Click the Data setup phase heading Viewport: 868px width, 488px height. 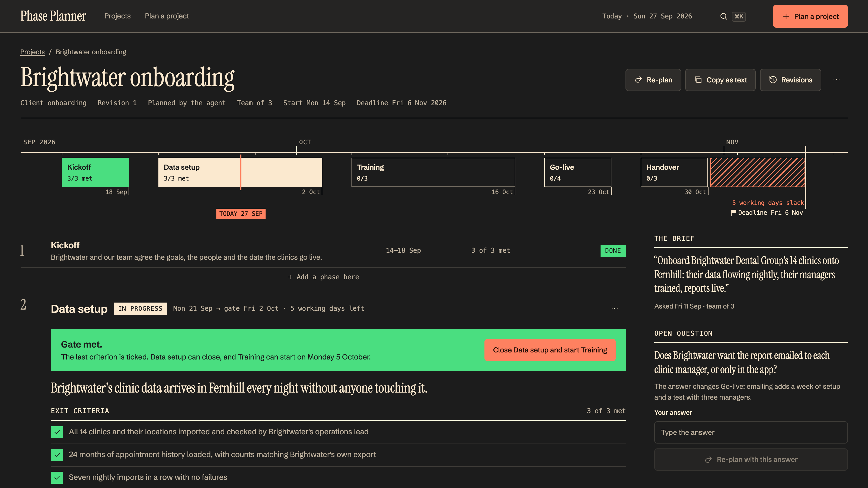click(x=79, y=309)
